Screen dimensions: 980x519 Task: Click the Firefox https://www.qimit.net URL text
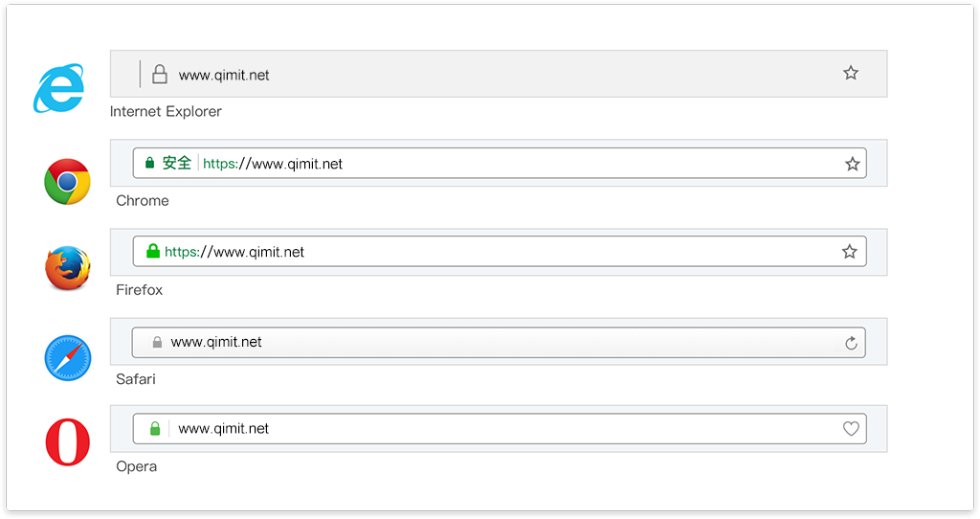(234, 252)
